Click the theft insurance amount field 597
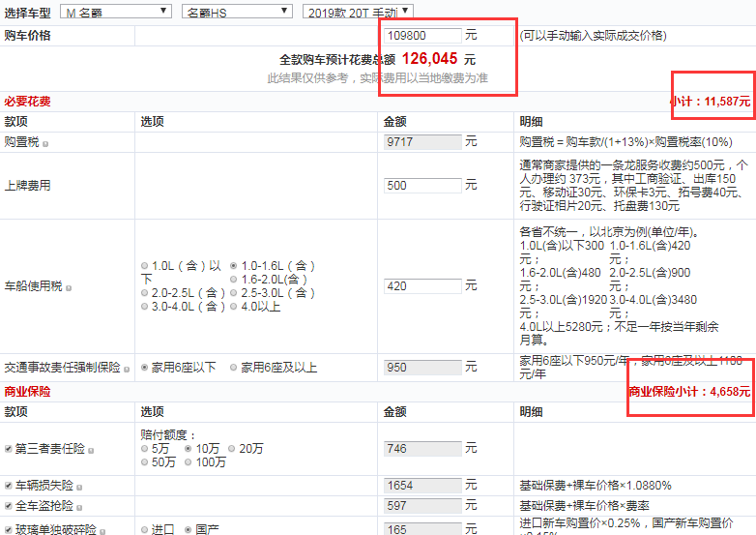The image size is (756, 535). click(x=422, y=506)
